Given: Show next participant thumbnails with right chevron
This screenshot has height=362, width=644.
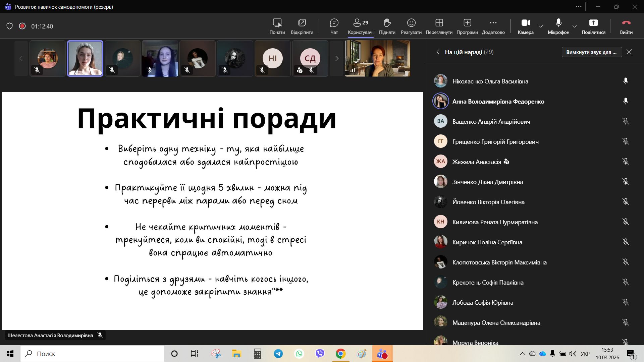Looking at the screenshot, I should point(337,58).
